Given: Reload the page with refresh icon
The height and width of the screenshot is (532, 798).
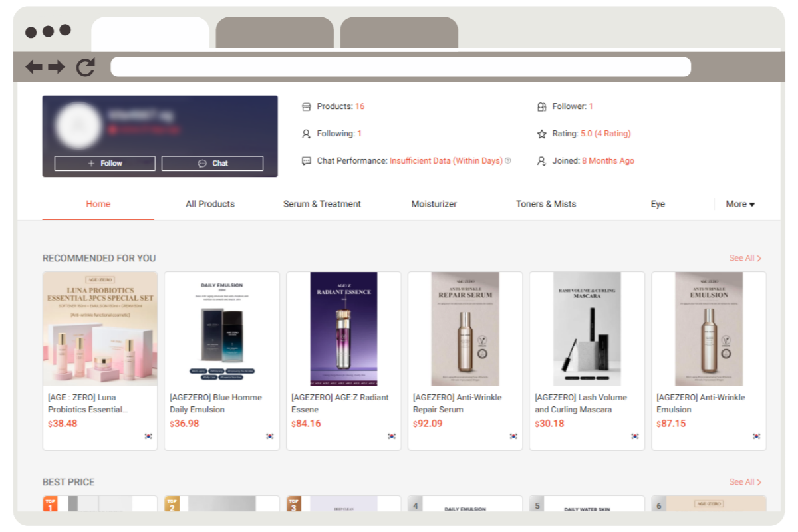Looking at the screenshot, I should 85,66.
